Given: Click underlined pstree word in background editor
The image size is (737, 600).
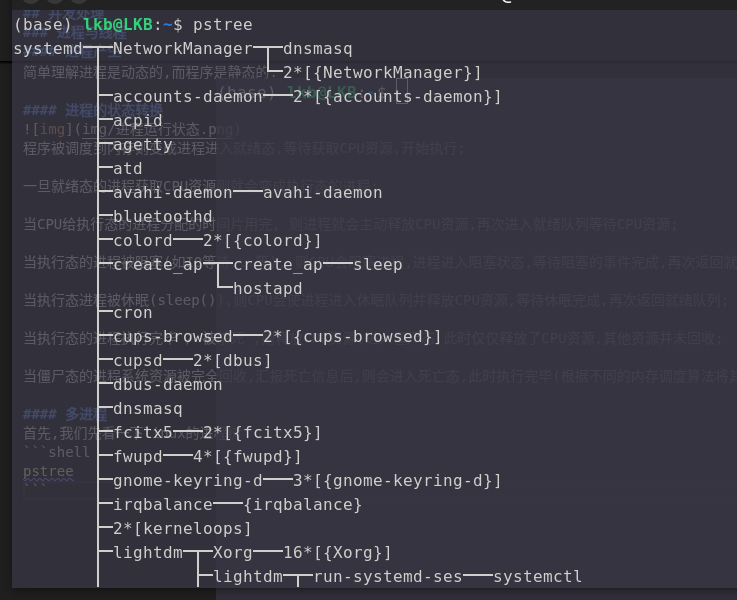Looking at the screenshot, I should (x=48, y=471).
